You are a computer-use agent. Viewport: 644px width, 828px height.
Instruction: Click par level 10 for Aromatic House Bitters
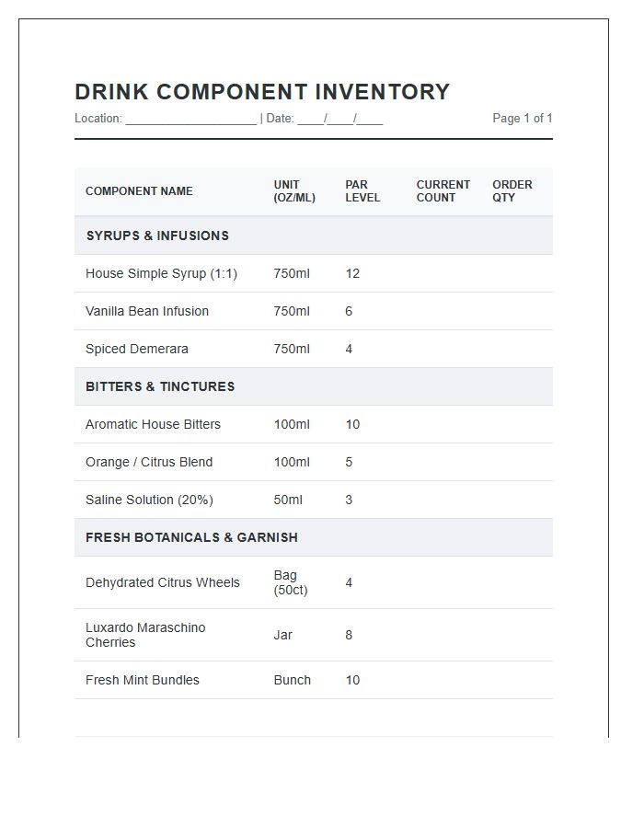tap(352, 424)
